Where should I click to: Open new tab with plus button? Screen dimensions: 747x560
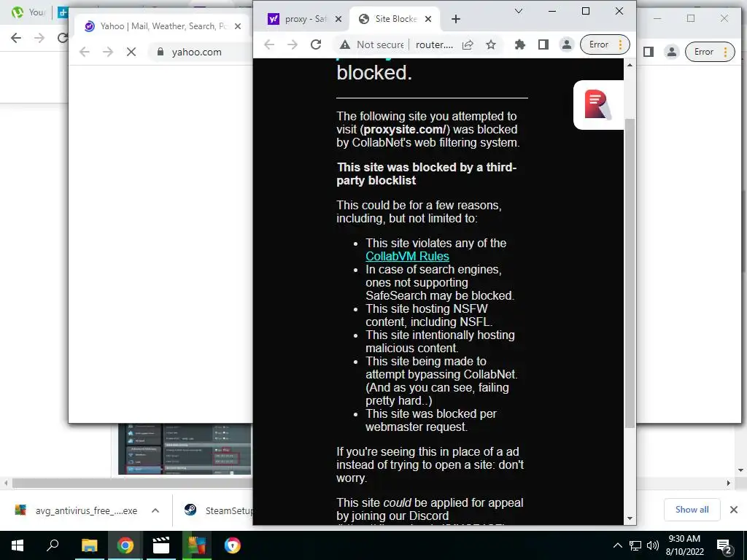(456, 19)
